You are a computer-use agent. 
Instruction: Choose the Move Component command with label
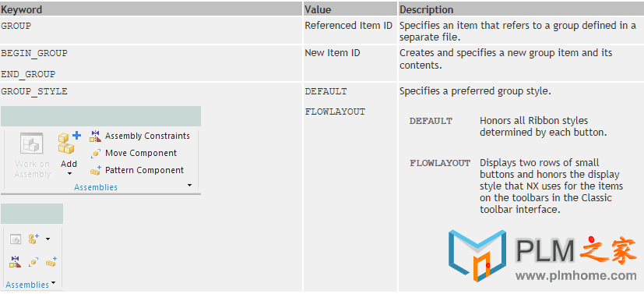coord(133,154)
